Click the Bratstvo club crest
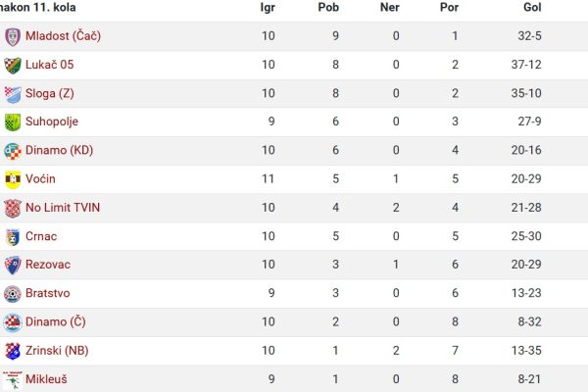This screenshot has height=392, width=588. tap(13, 294)
